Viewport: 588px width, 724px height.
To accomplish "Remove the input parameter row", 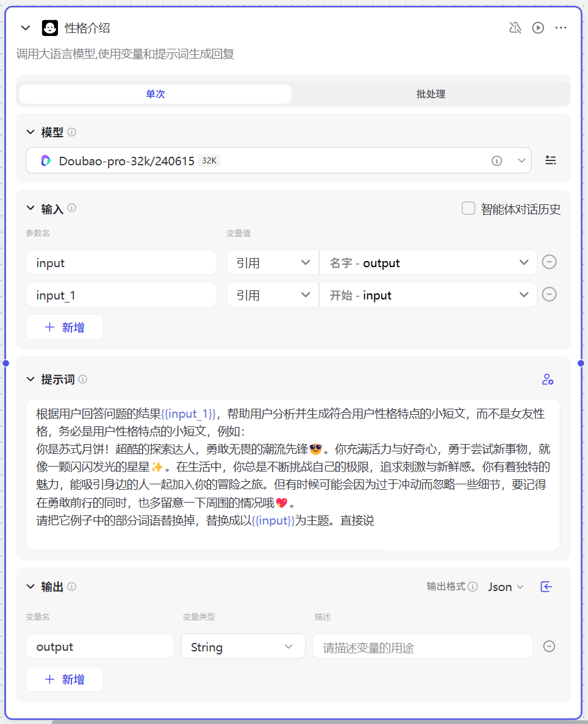I will (549, 262).
